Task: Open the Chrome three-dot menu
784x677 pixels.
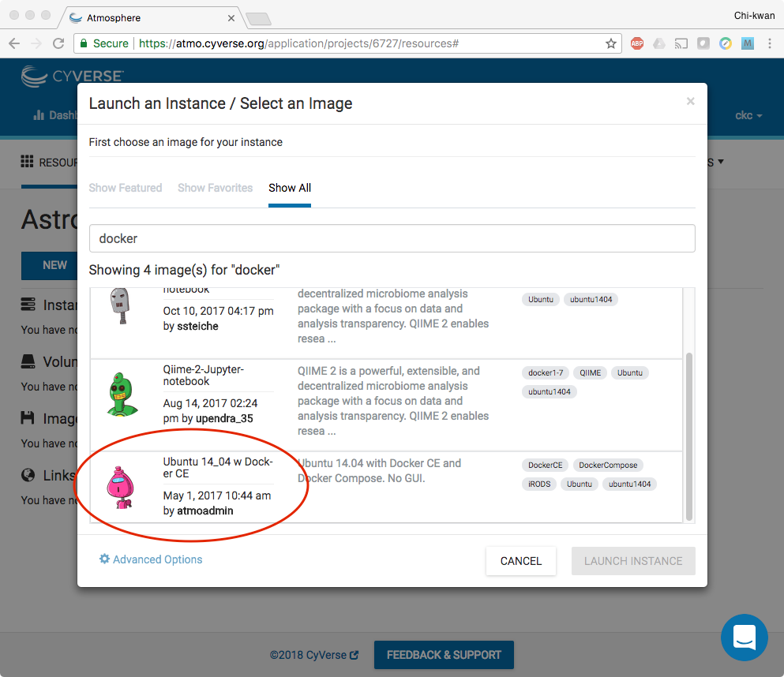Action: (x=770, y=43)
